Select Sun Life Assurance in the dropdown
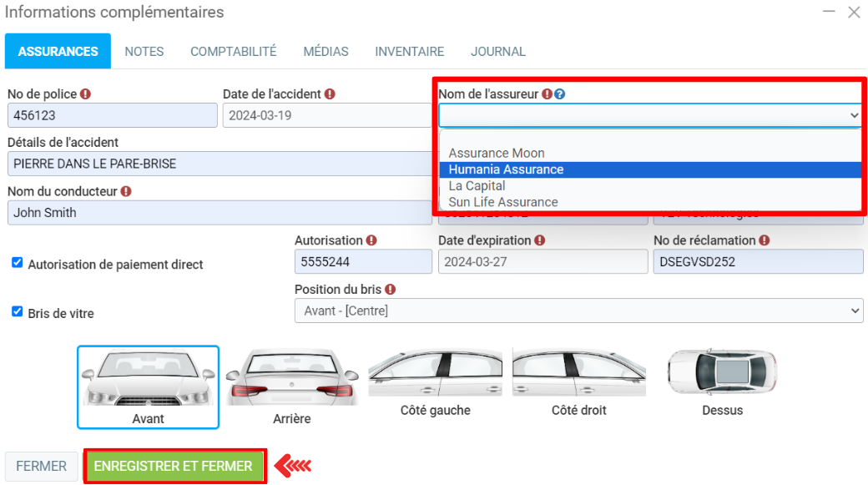The image size is (868, 485). 503,202
